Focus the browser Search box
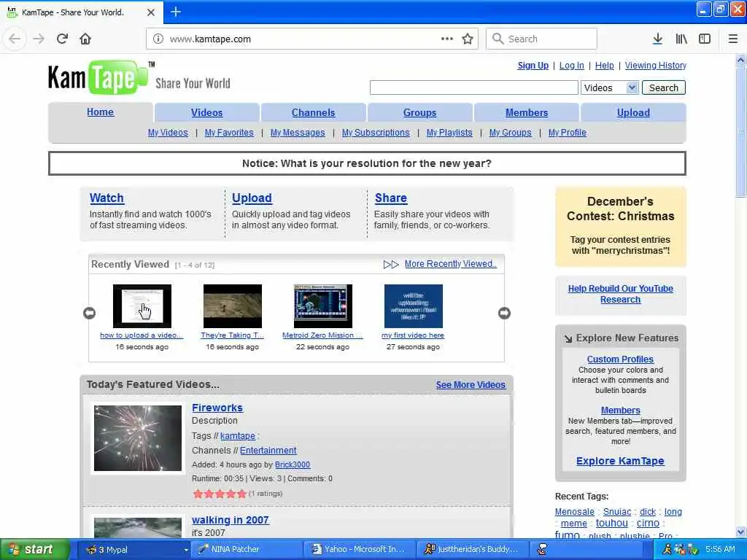This screenshot has height=560, width=747. click(542, 39)
